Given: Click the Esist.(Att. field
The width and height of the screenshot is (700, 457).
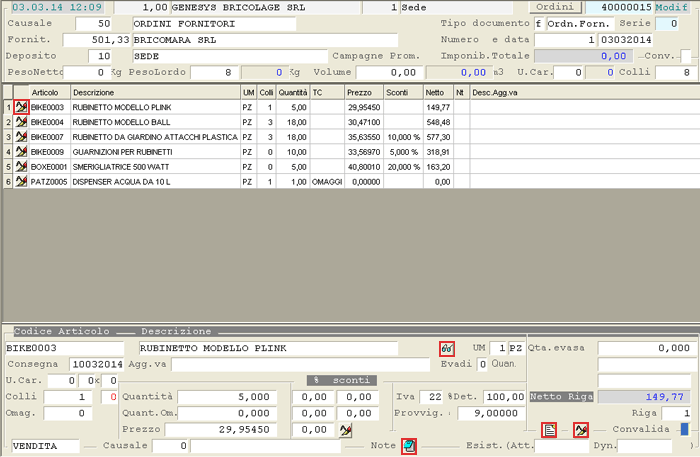Looking at the screenshot, I should coord(561,446).
